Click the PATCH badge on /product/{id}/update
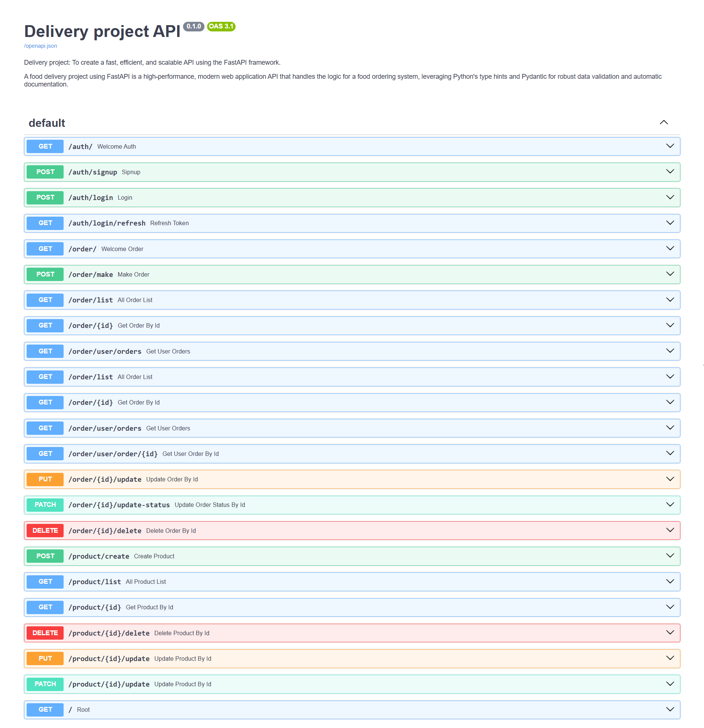Viewport: 704px width, 728px height. point(45,684)
